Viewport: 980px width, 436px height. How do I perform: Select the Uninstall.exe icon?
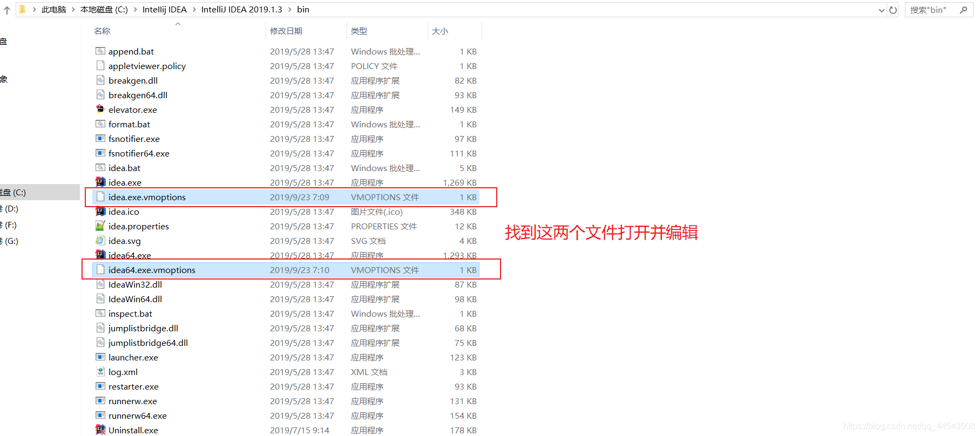coord(100,430)
